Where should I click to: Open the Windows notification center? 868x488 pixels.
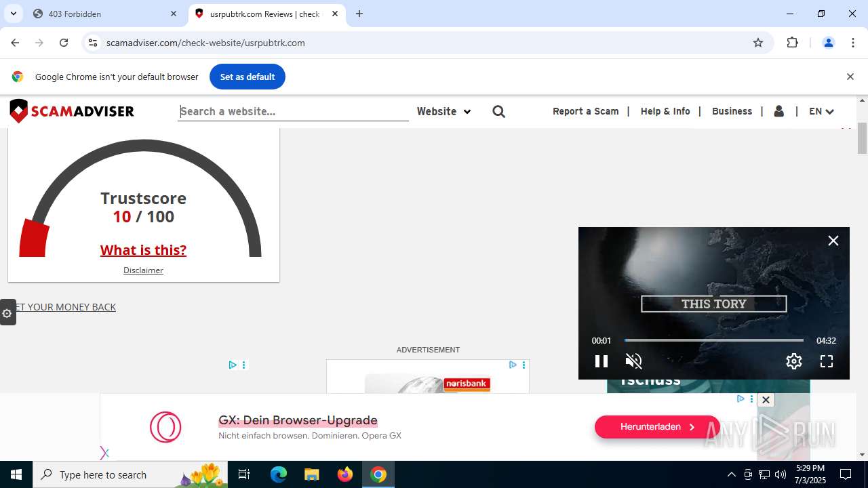click(x=846, y=474)
